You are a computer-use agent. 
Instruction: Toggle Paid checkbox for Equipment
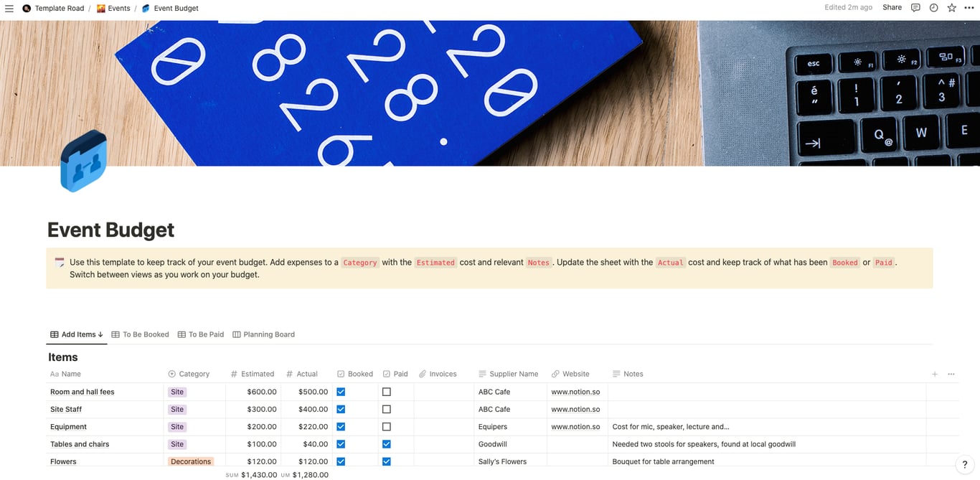click(387, 427)
